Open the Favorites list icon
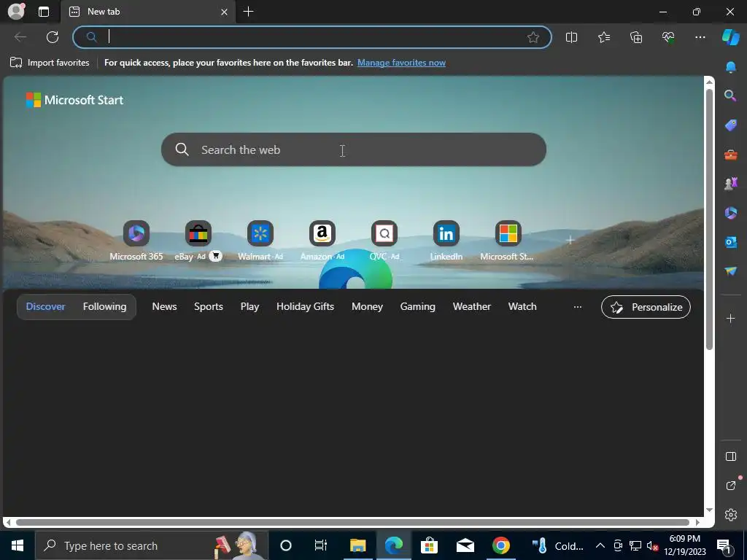 pos(603,37)
